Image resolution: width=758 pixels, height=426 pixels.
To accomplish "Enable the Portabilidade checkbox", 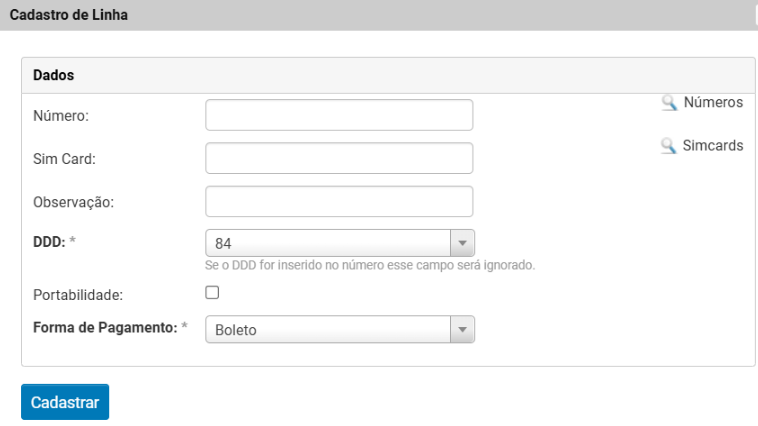I will coord(212,293).
